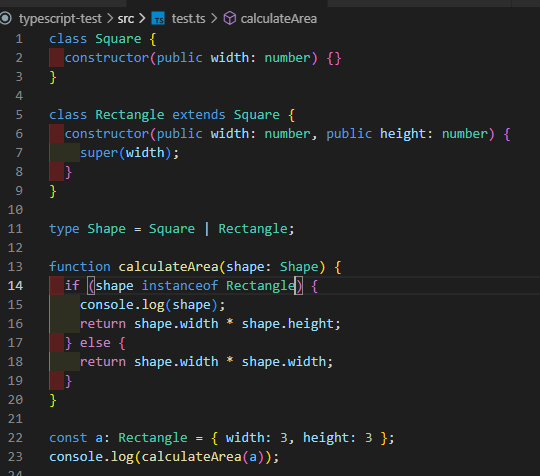The height and width of the screenshot is (476, 540).
Task: Click 'type' keyword on line 11
Action: point(64,229)
